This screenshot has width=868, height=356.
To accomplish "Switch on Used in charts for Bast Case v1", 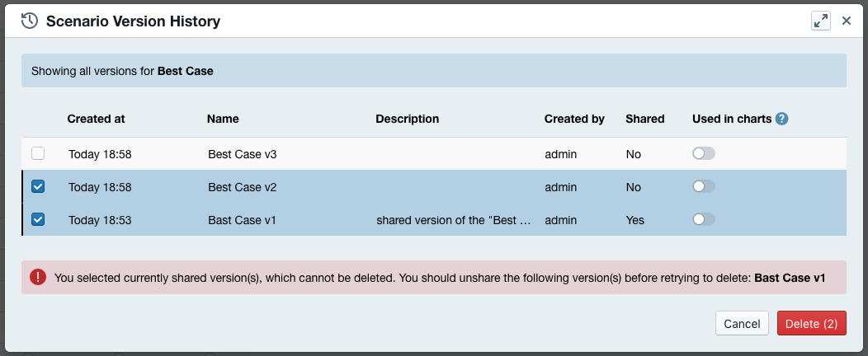I will click(704, 220).
